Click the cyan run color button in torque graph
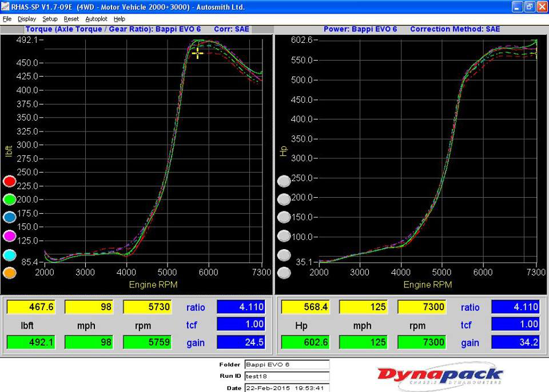Viewport: 549px width, 392px height. (10, 255)
